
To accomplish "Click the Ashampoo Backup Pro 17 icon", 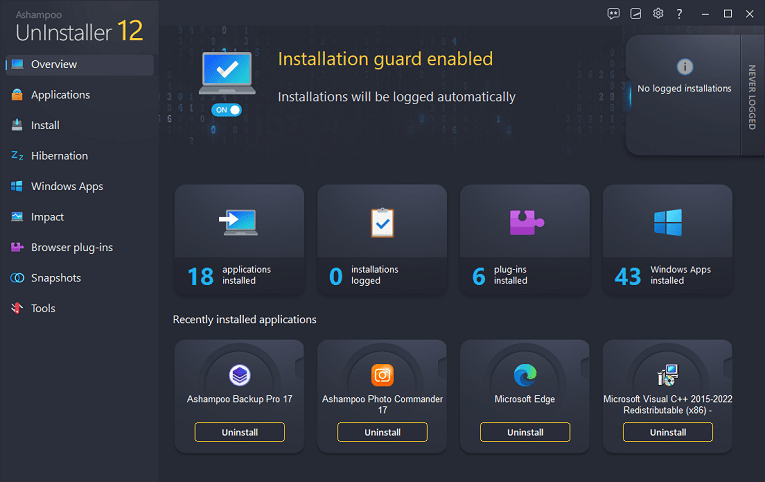I will pyautogui.click(x=240, y=375).
